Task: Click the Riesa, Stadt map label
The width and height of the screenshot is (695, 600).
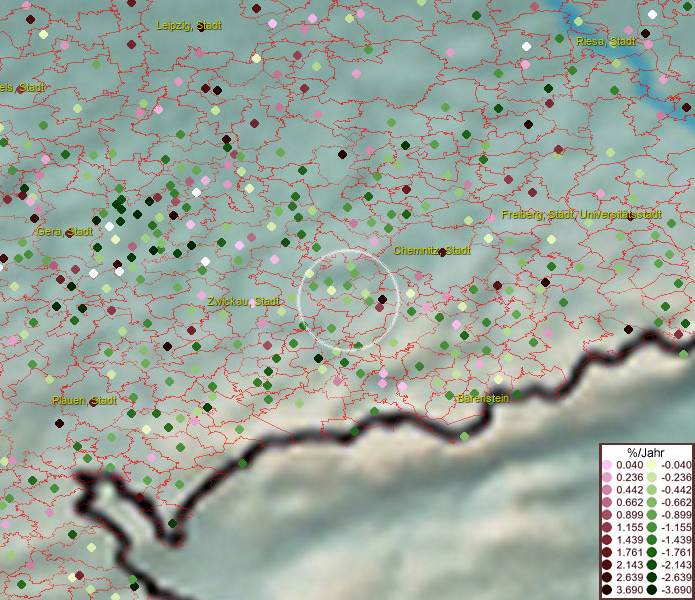Action: coord(606,42)
